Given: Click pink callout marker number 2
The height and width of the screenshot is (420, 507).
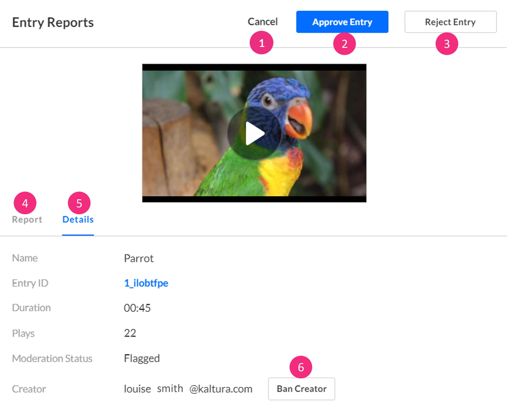Looking at the screenshot, I should point(344,44).
